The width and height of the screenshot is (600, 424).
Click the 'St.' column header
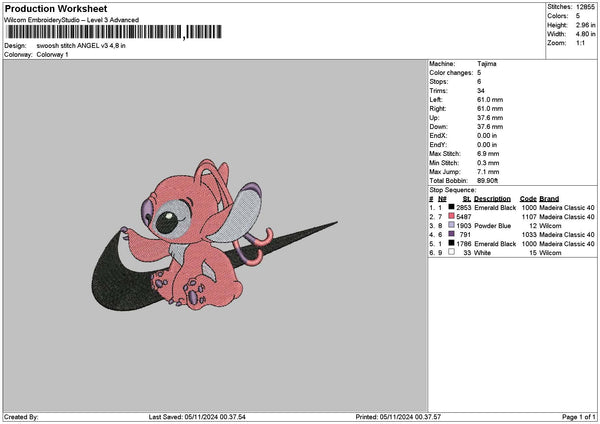pyautogui.click(x=467, y=199)
